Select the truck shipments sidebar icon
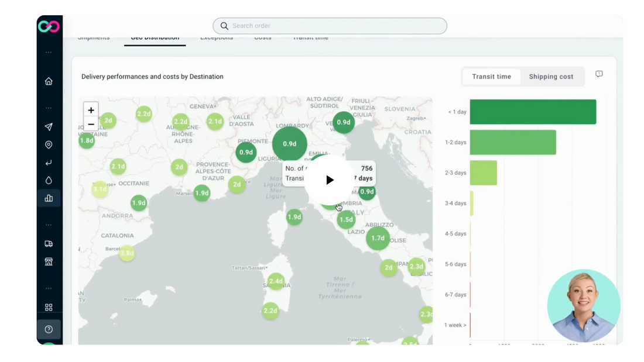The width and height of the screenshot is (644, 362). click(x=49, y=243)
